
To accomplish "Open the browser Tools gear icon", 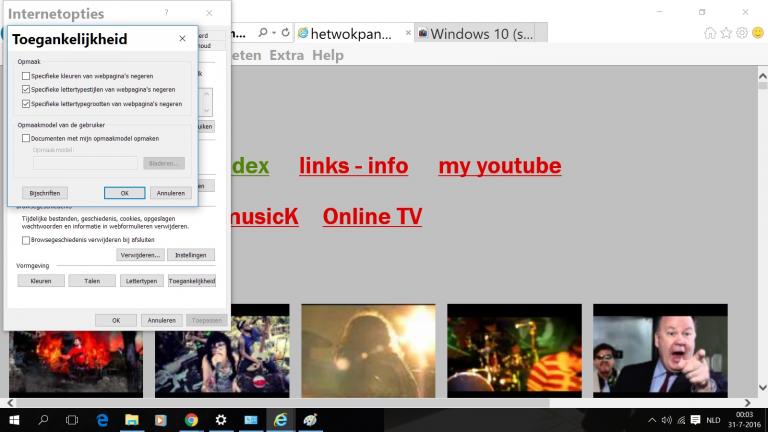I will point(741,33).
